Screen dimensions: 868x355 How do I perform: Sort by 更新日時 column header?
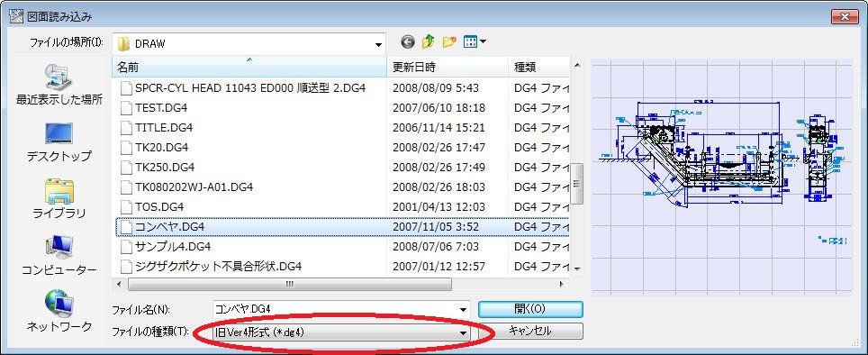pyautogui.click(x=448, y=68)
